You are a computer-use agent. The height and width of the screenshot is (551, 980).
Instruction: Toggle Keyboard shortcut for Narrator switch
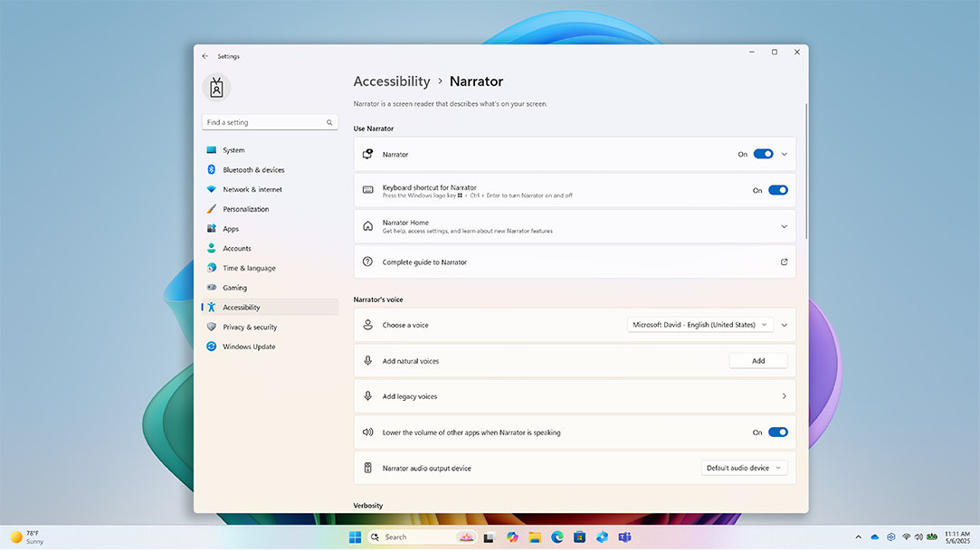pyautogui.click(x=778, y=191)
